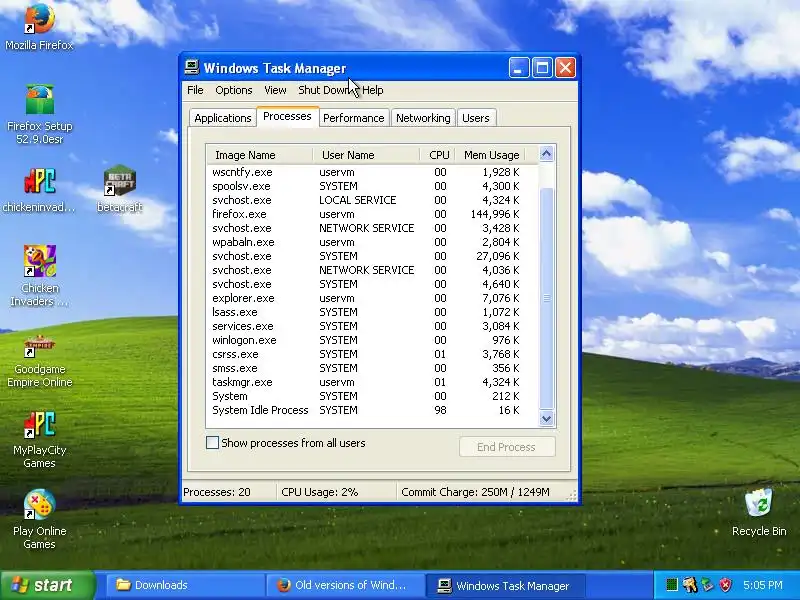Sort by User Name column header
Image resolution: width=800 pixels, height=600 pixels.
click(366, 155)
